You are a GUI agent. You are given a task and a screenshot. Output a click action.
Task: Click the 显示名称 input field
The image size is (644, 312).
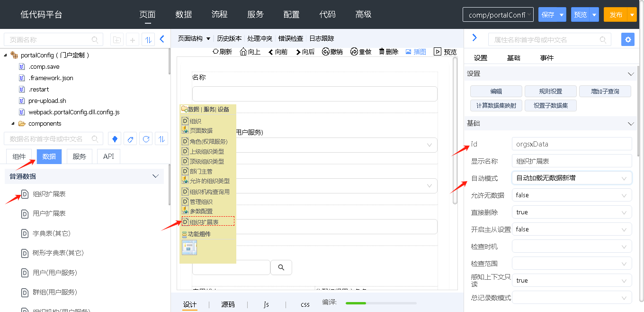pyautogui.click(x=572, y=161)
